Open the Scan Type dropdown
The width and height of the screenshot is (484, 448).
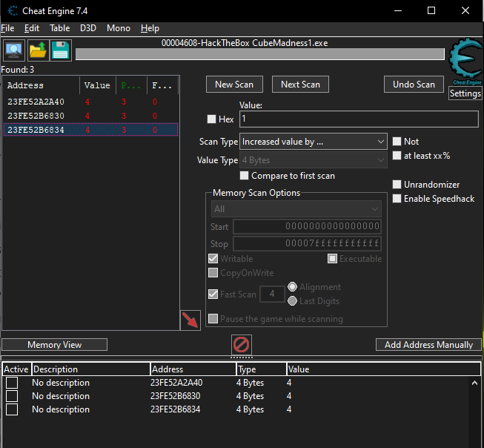314,142
